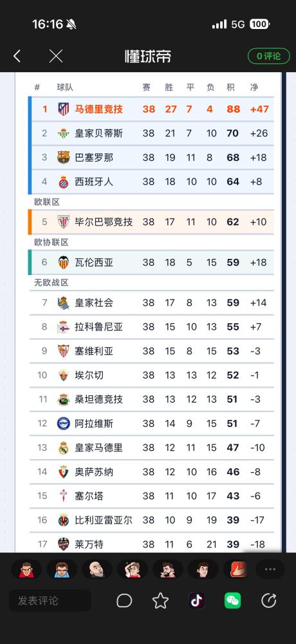
Task: Select the bald-head emoji sticker
Action: tap(97, 569)
